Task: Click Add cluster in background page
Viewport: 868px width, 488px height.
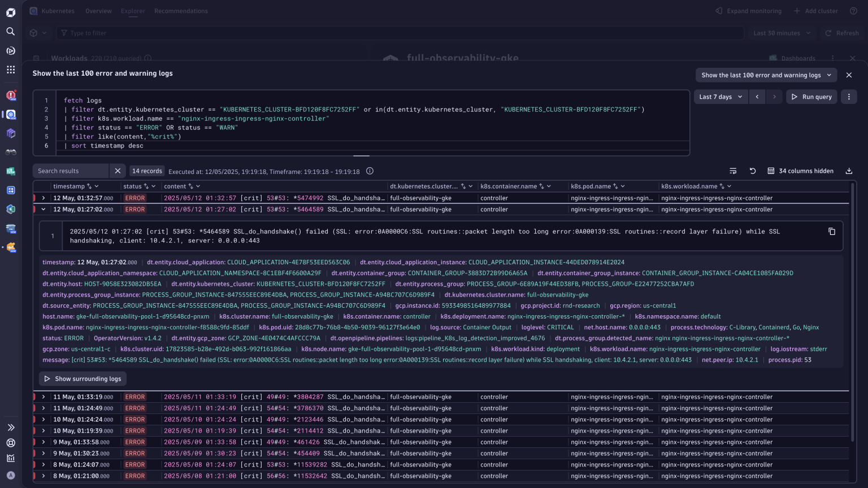Action: click(x=815, y=11)
